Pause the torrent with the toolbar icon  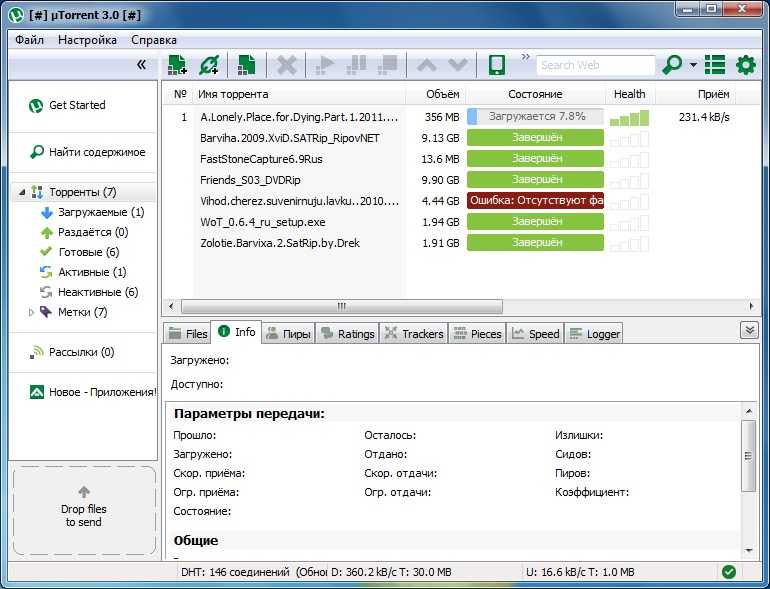(356, 64)
